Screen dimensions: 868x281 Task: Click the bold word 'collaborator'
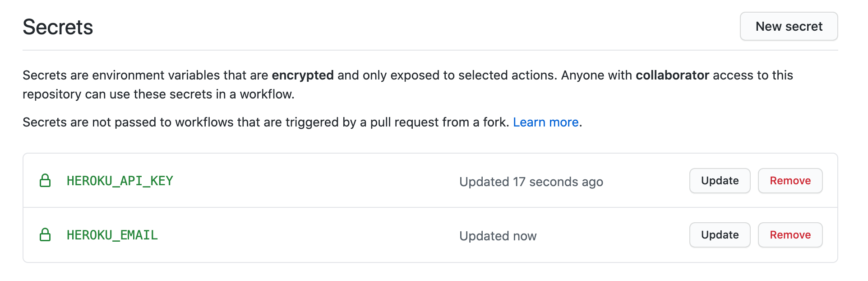(x=672, y=75)
